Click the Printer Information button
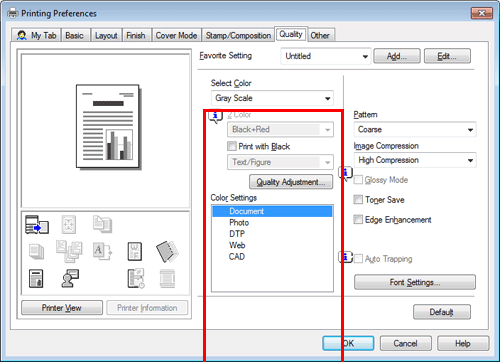 (147, 308)
